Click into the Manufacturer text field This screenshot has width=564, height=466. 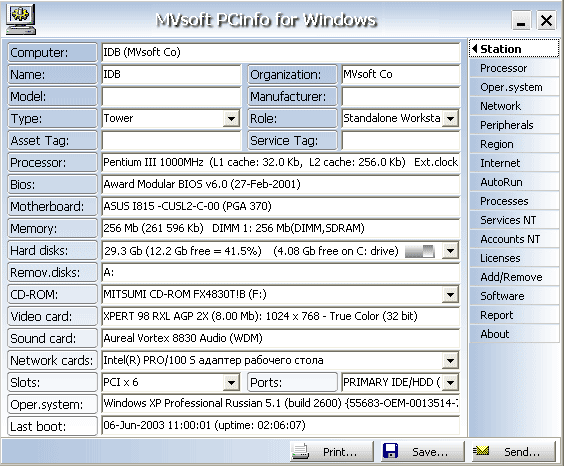[401, 97]
